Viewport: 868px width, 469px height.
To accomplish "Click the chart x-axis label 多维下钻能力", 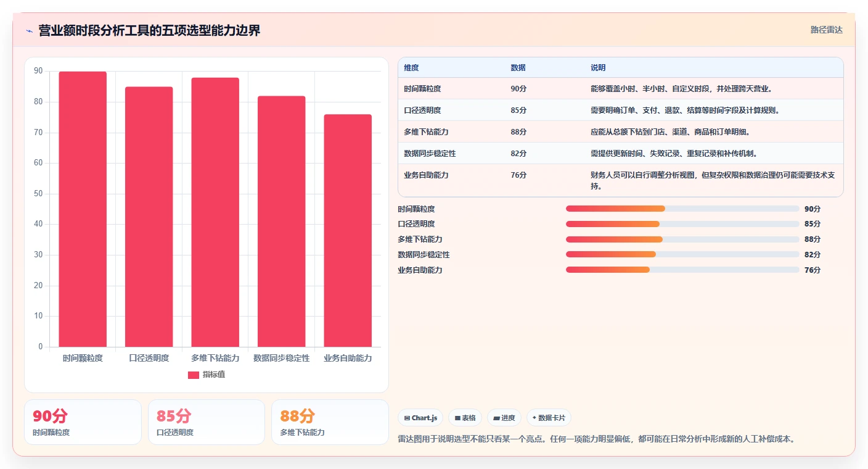I will coord(215,358).
